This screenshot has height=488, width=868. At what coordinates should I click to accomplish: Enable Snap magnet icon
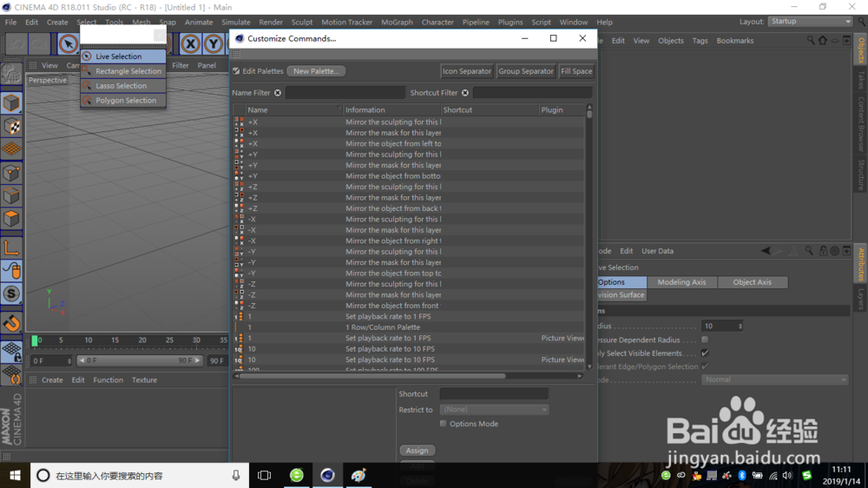point(11,322)
